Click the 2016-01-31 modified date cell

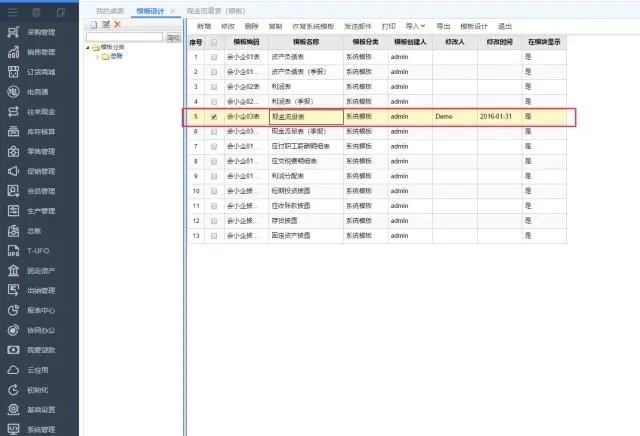point(500,117)
